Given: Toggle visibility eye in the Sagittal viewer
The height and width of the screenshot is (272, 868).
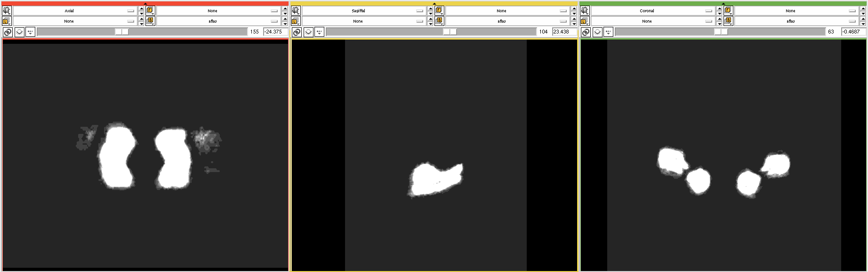Looking at the screenshot, I should click(x=308, y=32).
